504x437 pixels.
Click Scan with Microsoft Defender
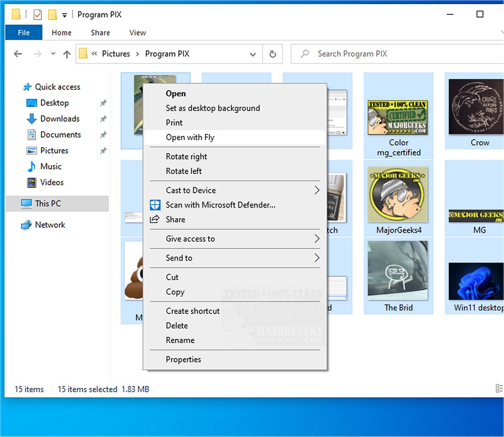tap(220, 205)
